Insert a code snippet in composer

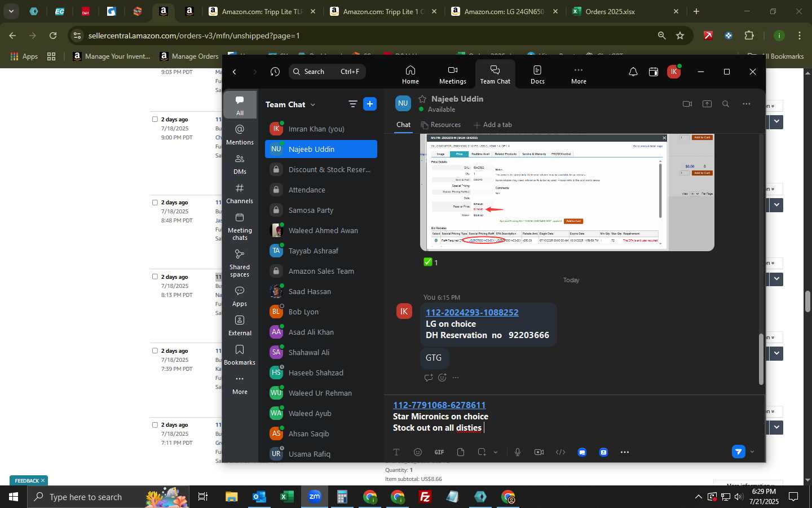561,452
